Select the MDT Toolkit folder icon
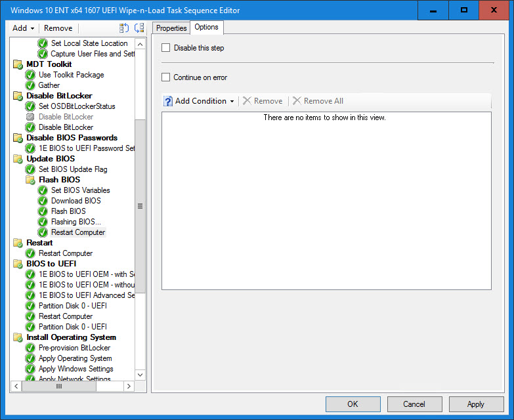This screenshot has width=514, height=420. (x=18, y=64)
